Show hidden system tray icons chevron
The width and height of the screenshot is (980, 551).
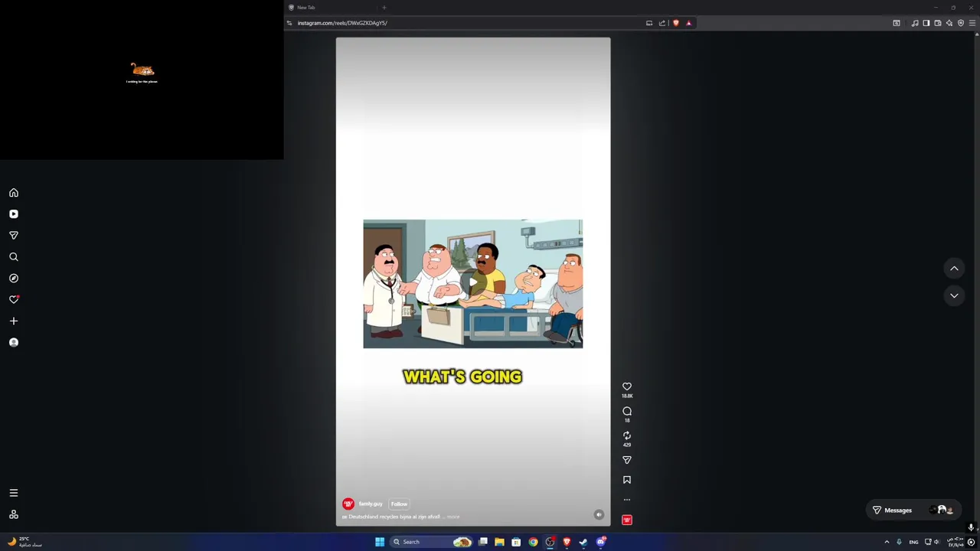(x=887, y=542)
